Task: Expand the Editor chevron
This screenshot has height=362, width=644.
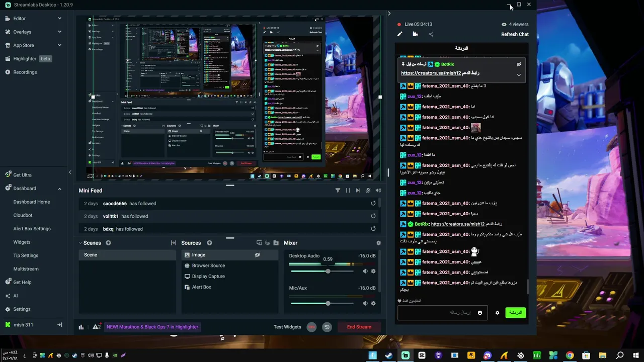Action: (59, 19)
